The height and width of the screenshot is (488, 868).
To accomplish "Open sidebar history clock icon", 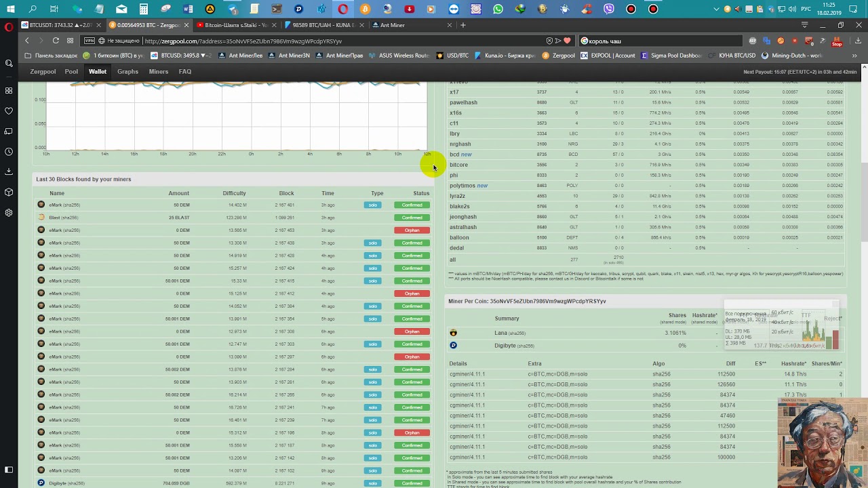I will click(x=9, y=151).
